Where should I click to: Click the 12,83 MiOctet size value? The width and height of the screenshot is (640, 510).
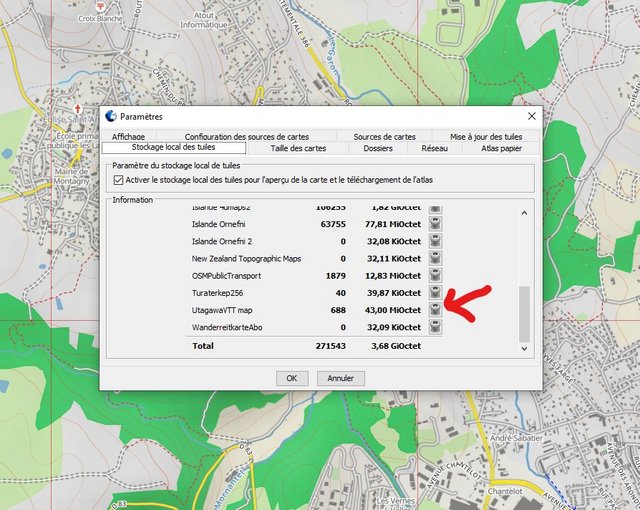click(393, 276)
